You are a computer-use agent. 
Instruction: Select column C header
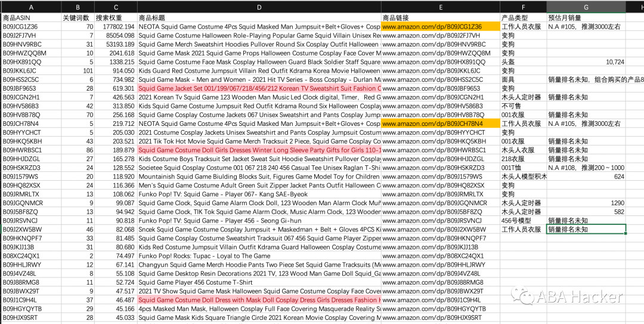tap(116, 7)
